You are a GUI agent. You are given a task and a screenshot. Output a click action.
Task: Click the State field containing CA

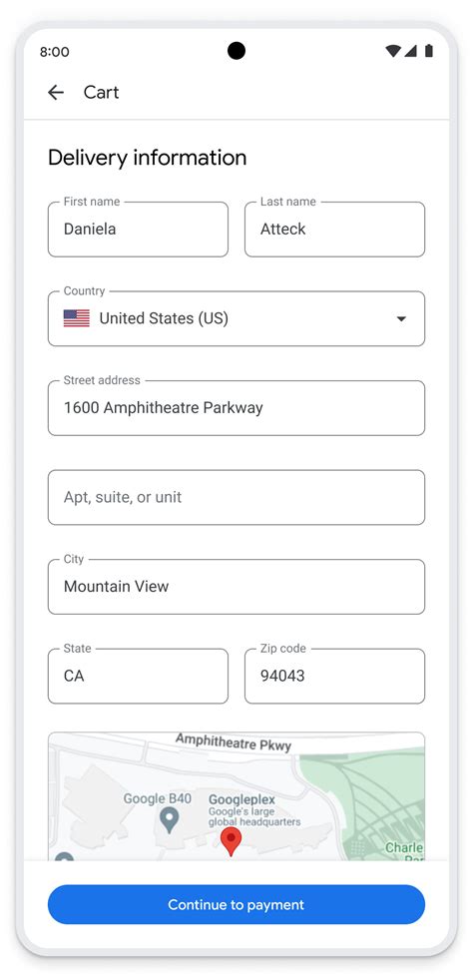coord(138,677)
